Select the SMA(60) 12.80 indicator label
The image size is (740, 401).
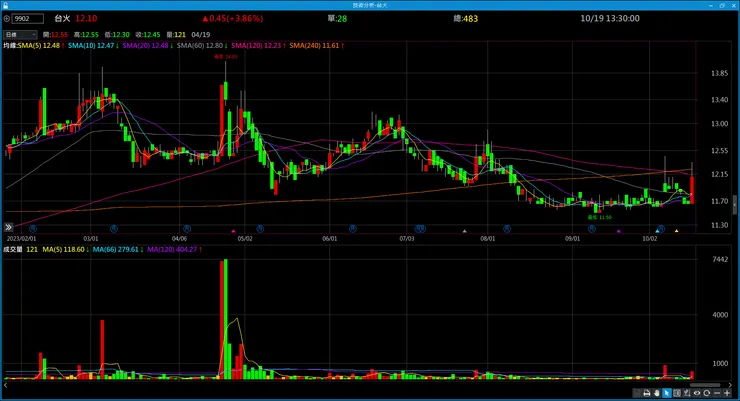[x=200, y=46]
